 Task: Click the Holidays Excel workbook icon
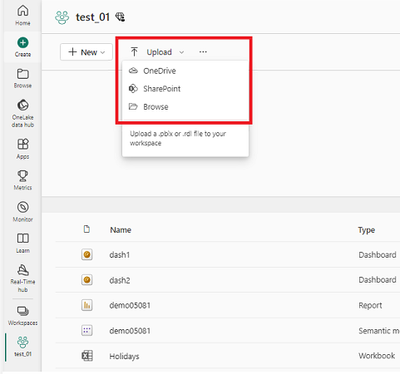point(87,356)
